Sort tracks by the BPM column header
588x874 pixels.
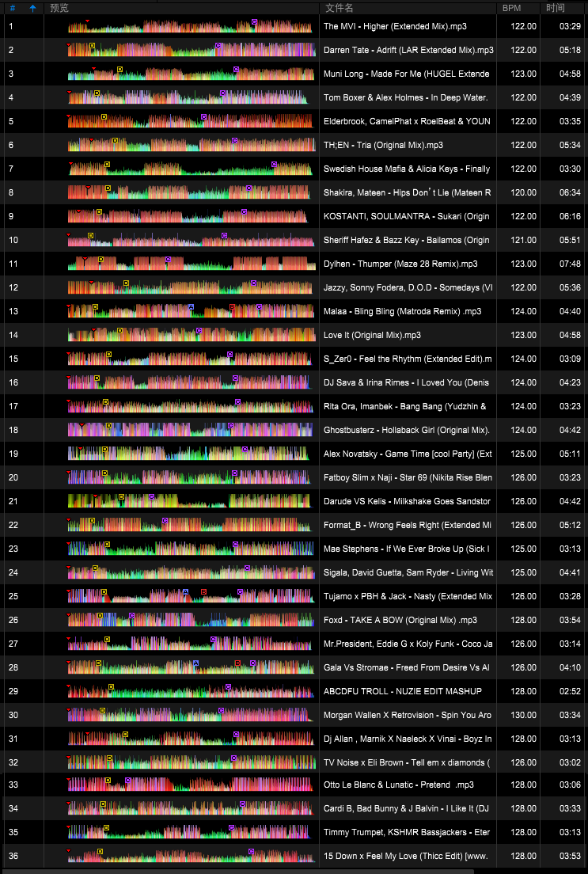(511, 9)
